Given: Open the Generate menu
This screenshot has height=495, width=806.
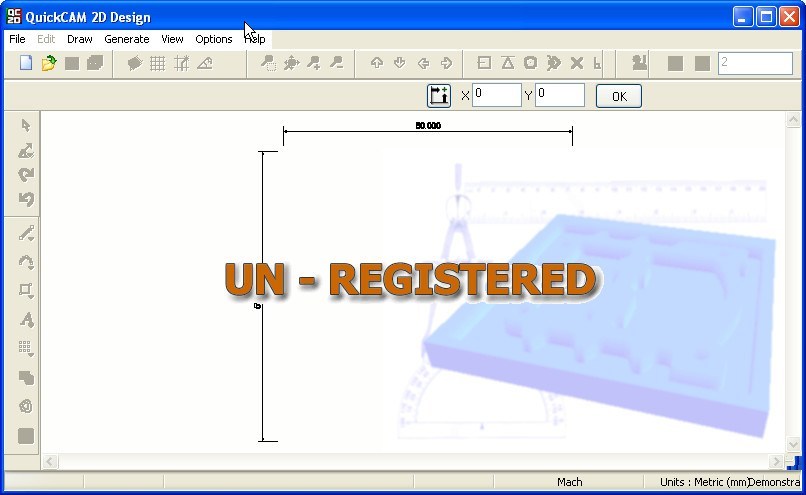Looking at the screenshot, I should point(126,39).
